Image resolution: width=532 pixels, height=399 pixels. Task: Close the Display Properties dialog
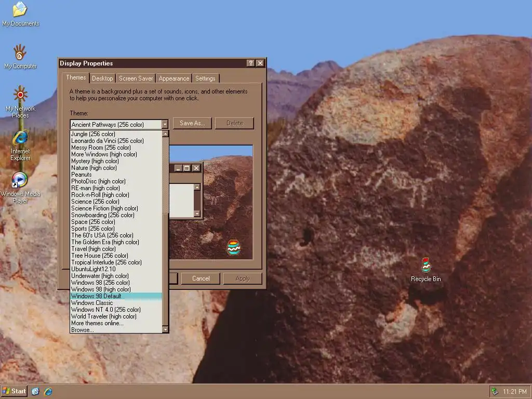pos(260,63)
